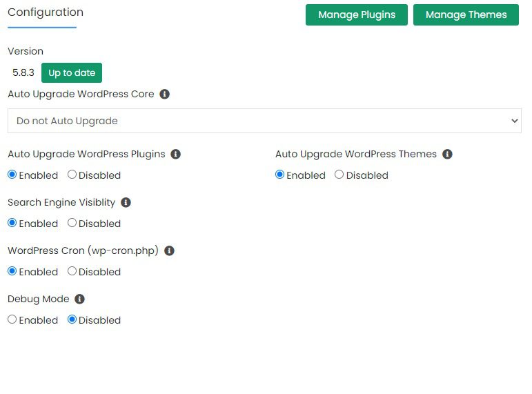This screenshot has width=532, height=394.
Task: Enable Search Engine Visiblity
Action: coord(12,223)
